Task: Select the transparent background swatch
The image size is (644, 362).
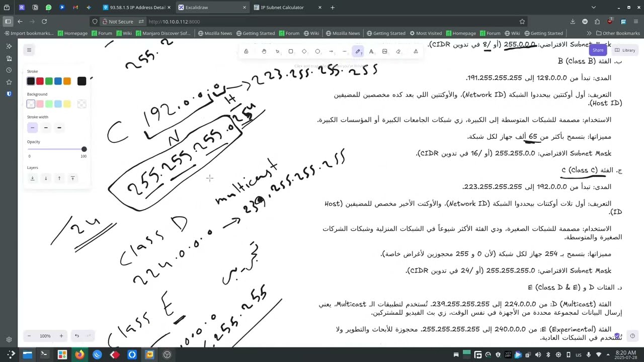Action: click(31, 104)
